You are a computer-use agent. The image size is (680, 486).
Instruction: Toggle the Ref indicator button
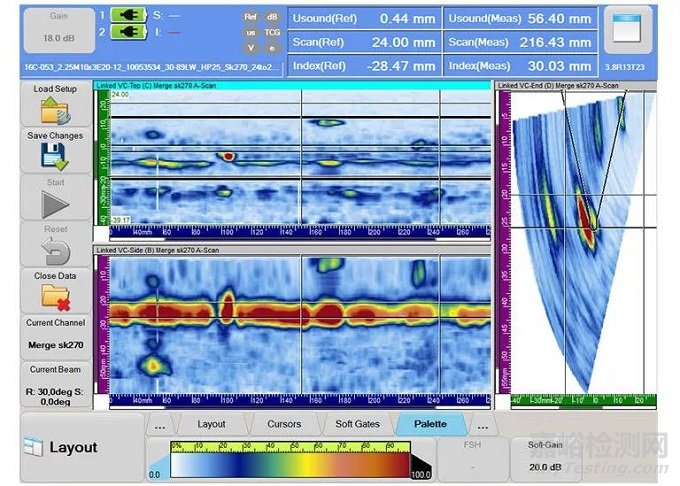tap(250, 17)
